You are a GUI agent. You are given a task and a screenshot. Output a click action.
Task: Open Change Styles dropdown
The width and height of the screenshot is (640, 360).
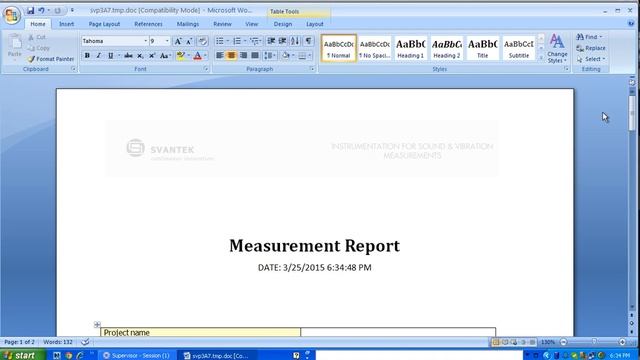[557, 49]
